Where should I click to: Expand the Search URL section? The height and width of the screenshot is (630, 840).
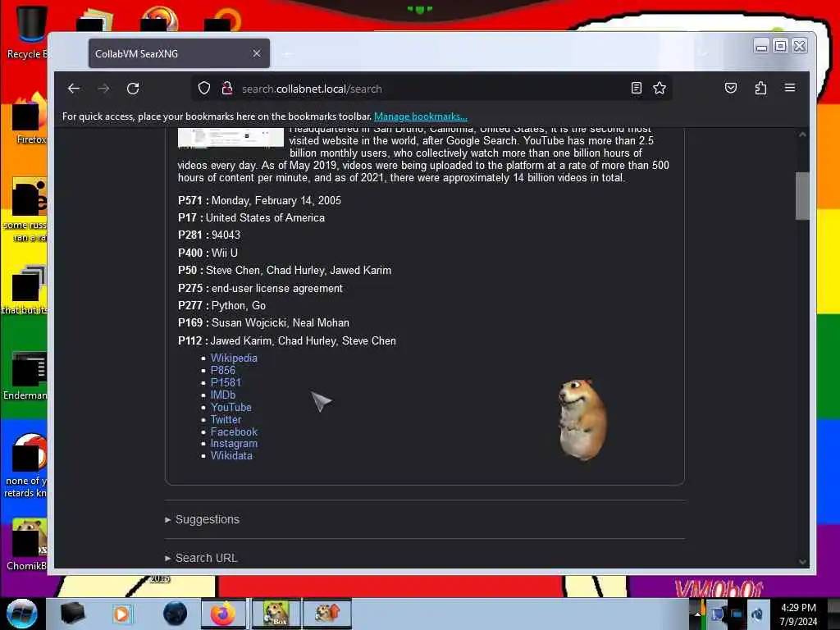tap(201, 558)
